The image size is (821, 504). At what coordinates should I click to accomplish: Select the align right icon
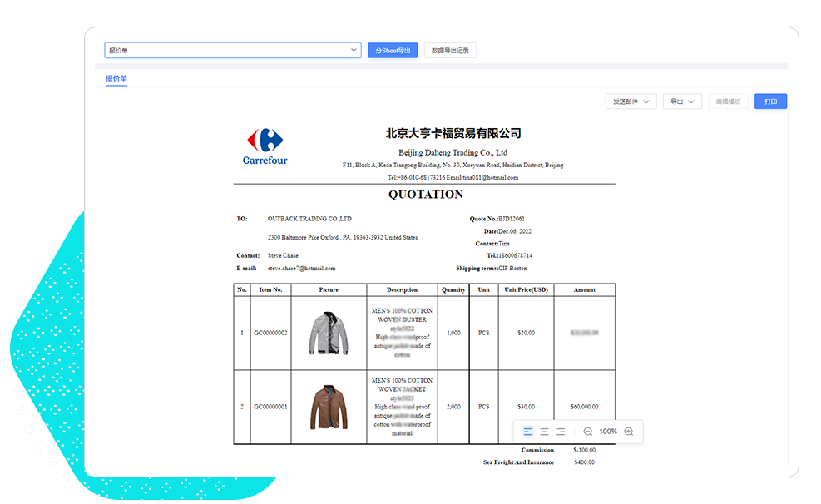pyautogui.click(x=561, y=432)
